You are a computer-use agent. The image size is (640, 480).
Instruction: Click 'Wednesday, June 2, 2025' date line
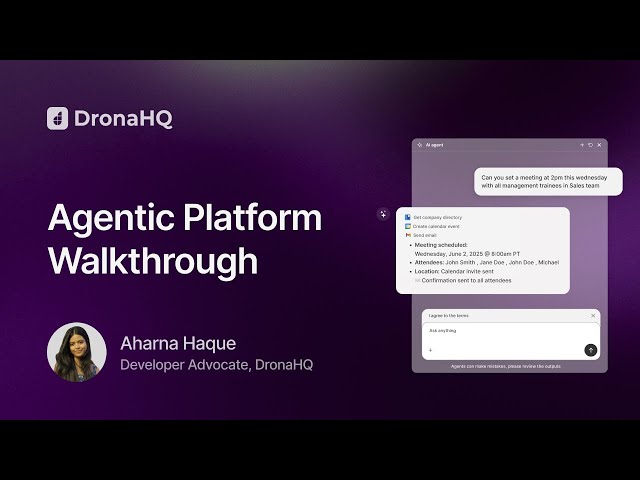pos(467,254)
